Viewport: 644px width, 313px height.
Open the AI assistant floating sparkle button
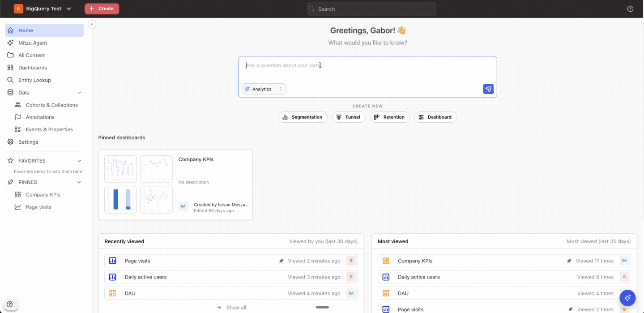627,298
